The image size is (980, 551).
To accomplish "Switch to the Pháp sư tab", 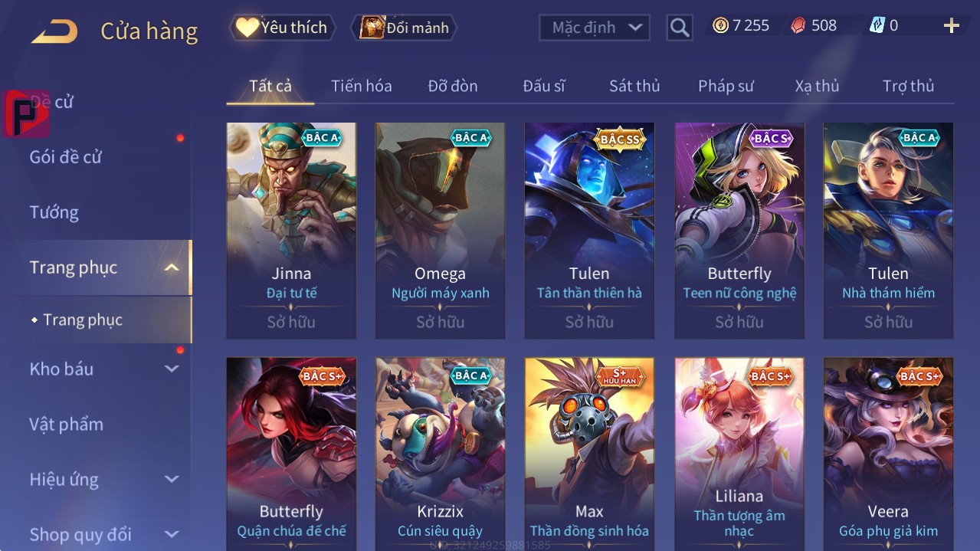I will point(726,86).
